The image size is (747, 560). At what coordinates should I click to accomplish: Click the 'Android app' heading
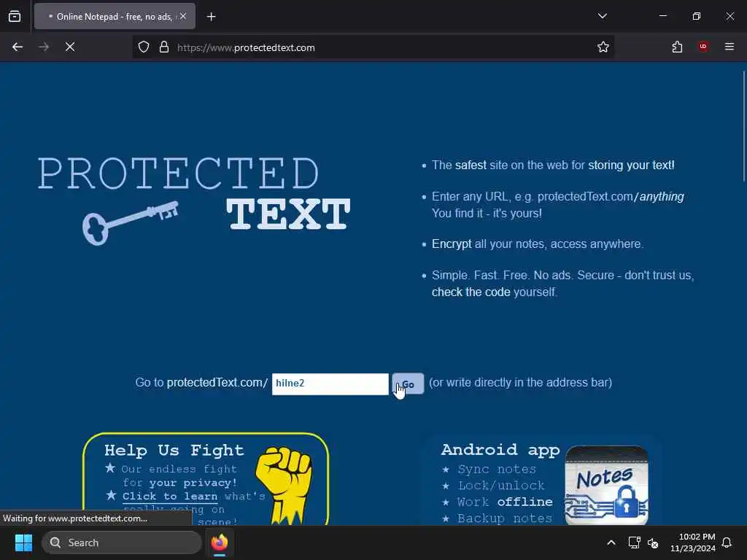[x=500, y=449]
